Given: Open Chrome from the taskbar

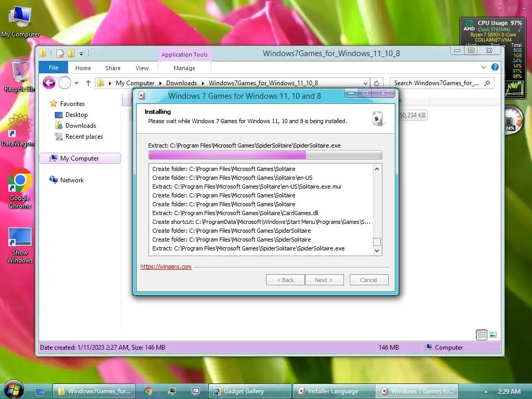Looking at the screenshot, I should coord(148,391).
